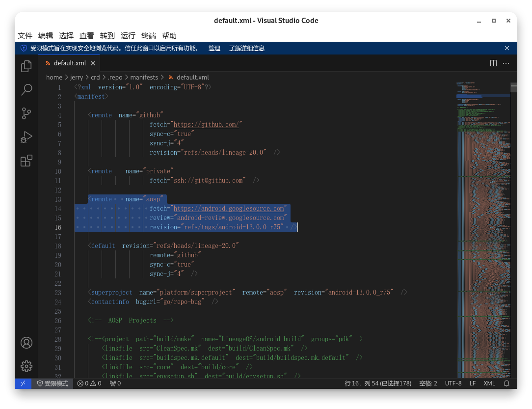The image size is (532, 409).
Task: Open the line and column indicator 行 16
Action: click(378, 383)
